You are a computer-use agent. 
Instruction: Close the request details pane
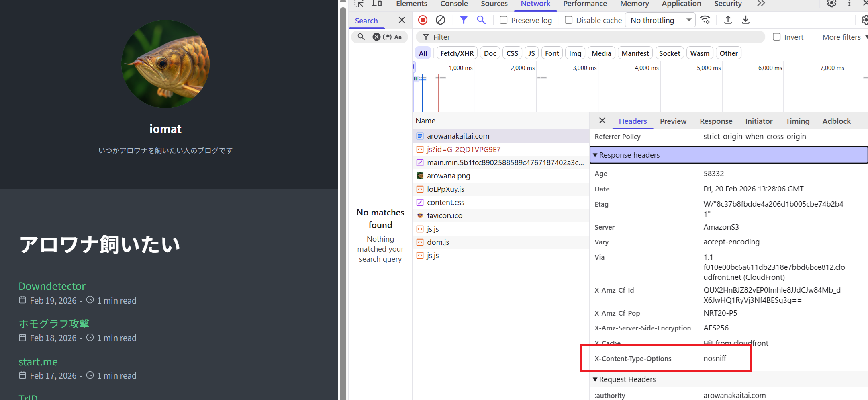point(602,121)
